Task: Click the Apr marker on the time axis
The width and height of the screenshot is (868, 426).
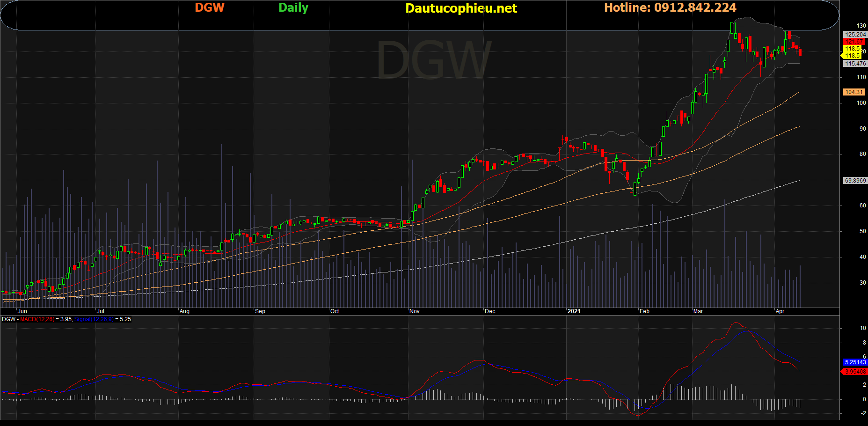Action: (x=780, y=311)
